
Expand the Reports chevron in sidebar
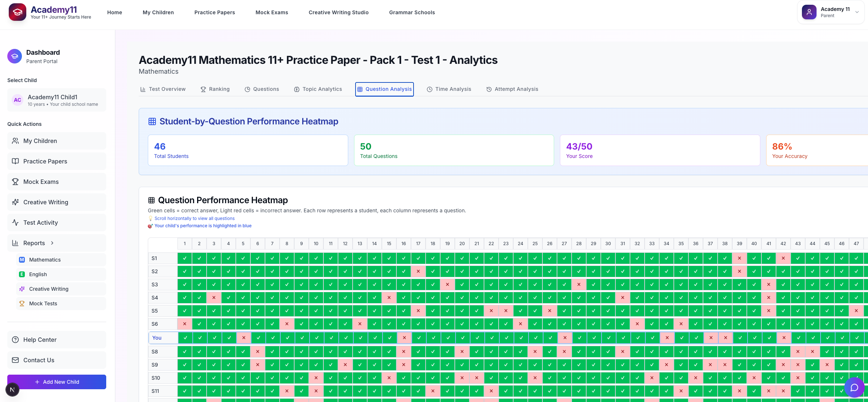pyautogui.click(x=52, y=243)
